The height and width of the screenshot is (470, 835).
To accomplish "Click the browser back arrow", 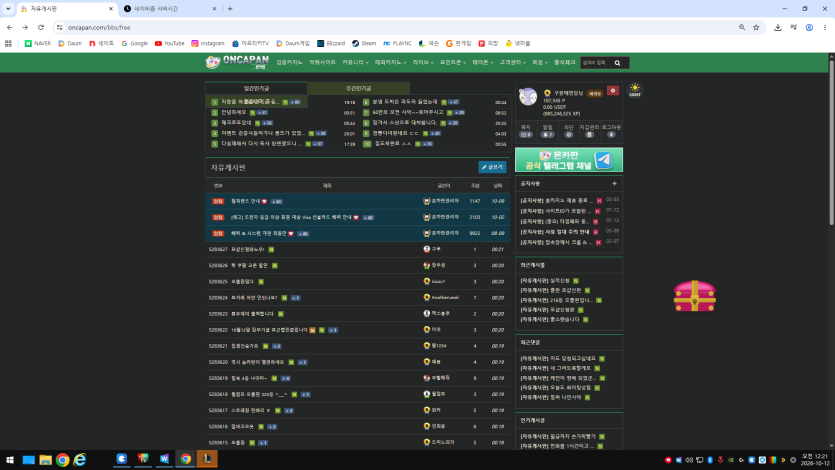I will (10, 27).
